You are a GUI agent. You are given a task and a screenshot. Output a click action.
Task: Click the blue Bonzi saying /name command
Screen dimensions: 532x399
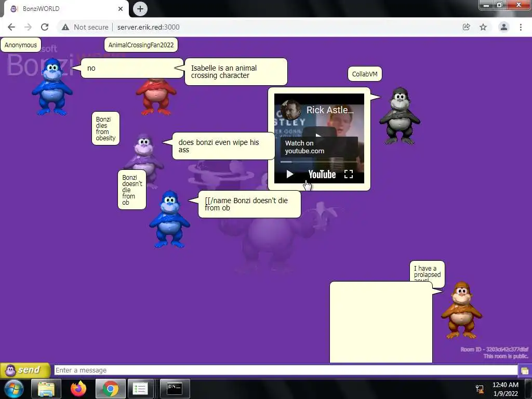(x=169, y=219)
